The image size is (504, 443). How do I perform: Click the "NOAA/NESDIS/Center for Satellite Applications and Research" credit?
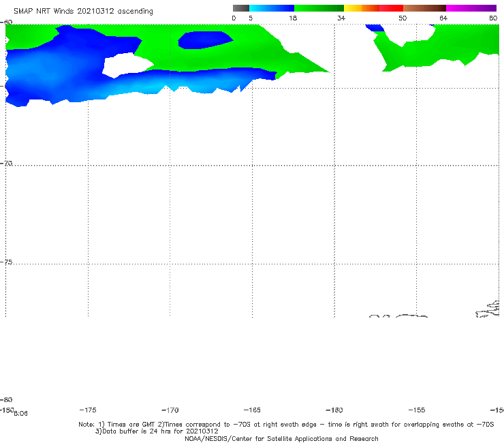coord(281,438)
